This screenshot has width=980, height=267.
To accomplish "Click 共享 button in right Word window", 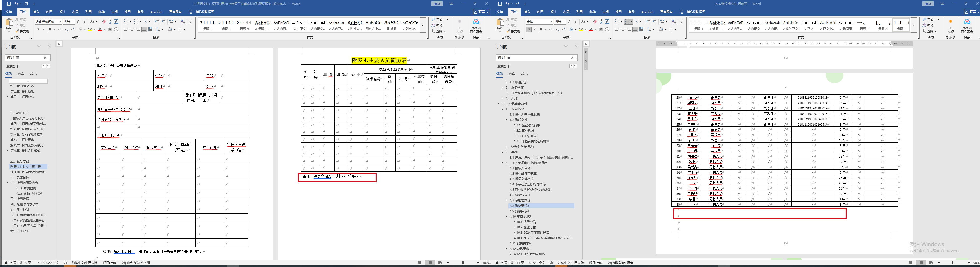I will click(972, 12).
